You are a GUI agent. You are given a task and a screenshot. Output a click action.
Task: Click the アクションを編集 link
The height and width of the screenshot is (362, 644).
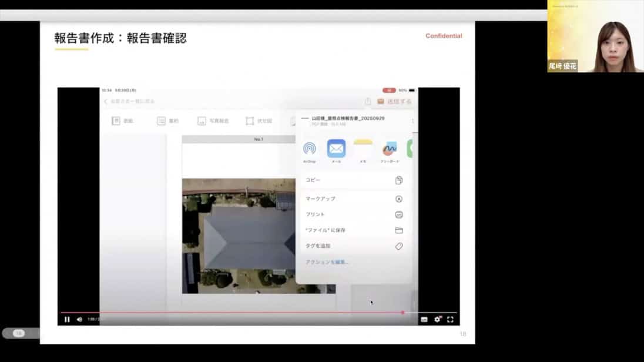[x=327, y=262]
